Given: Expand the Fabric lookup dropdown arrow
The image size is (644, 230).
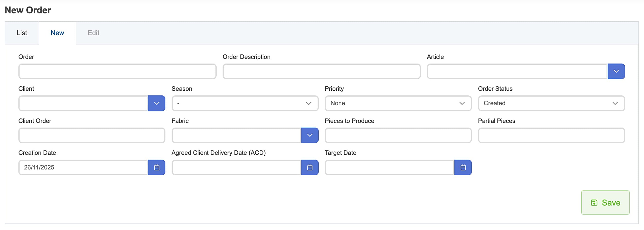Looking at the screenshot, I should [x=310, y=135].
